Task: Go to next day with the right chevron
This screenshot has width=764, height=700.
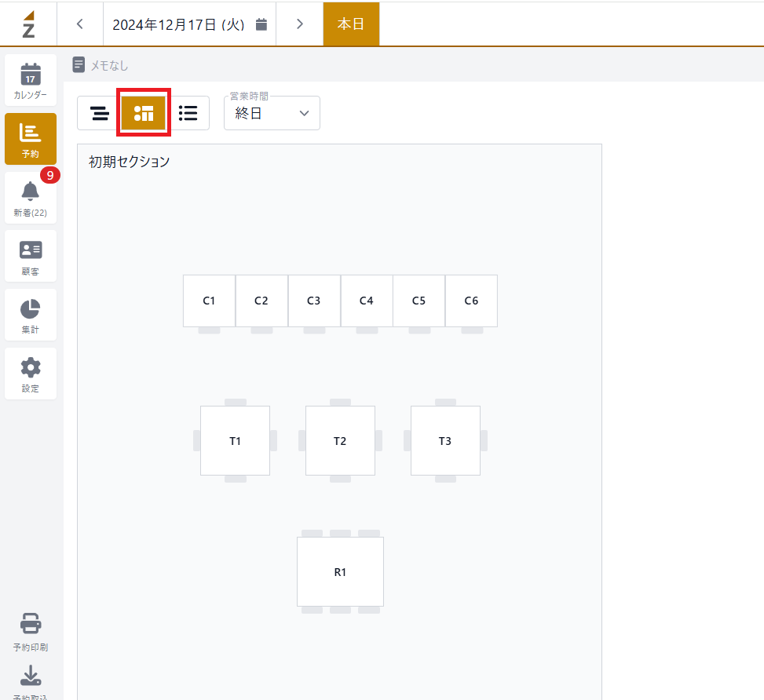Action: coord(300,24)
